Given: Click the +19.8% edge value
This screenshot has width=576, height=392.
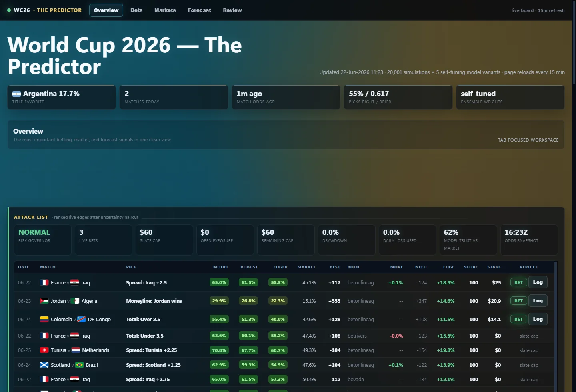Looking at the screenshot, I should coord(446,350).
